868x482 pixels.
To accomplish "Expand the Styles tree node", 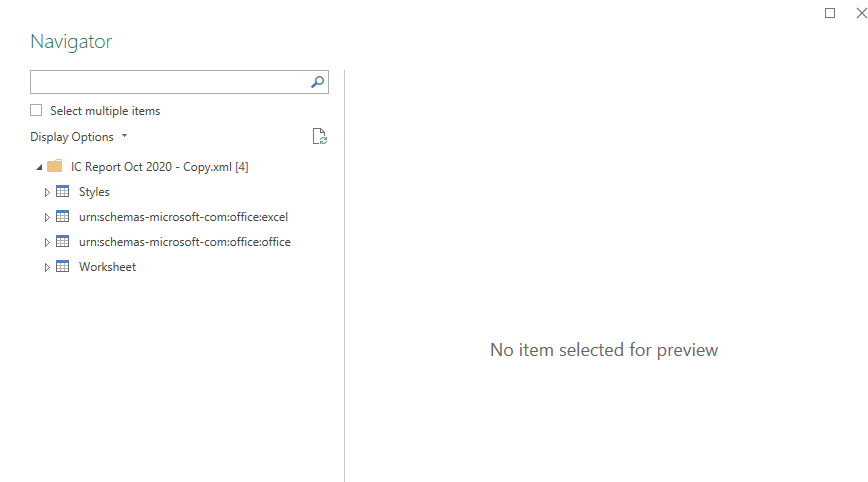I will 47,192.
